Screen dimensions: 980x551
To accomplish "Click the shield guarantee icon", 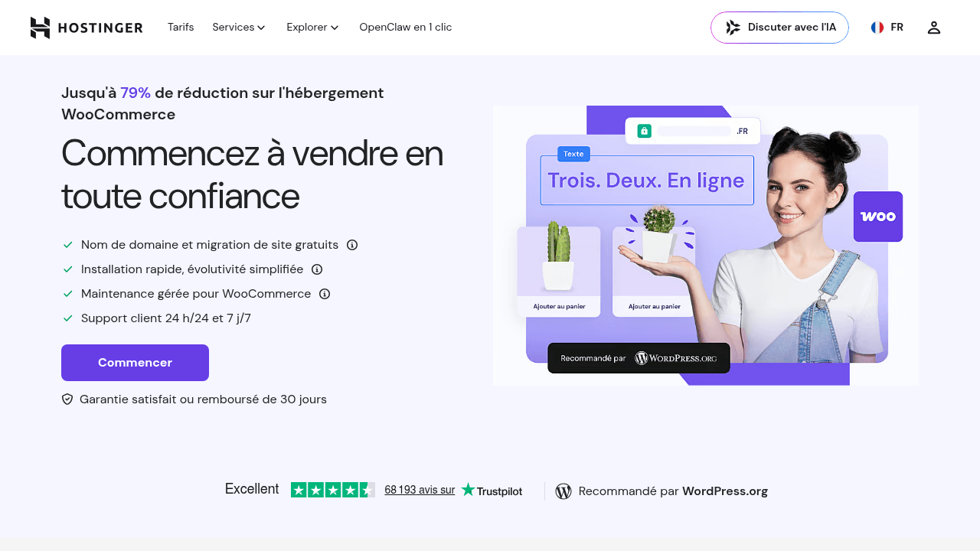I will coord(67,399).
